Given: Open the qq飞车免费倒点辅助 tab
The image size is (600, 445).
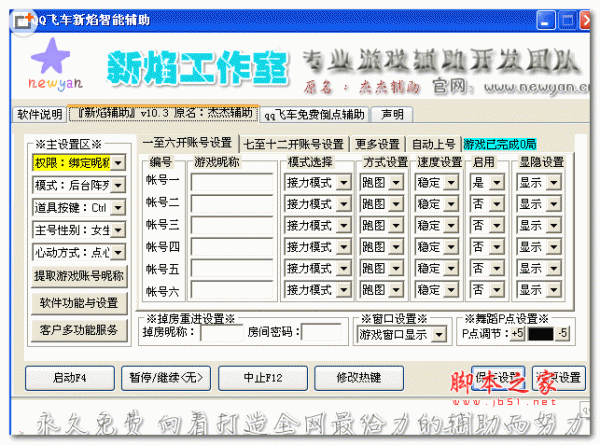Looking at the screenshot, I should [x=314, y=114].
